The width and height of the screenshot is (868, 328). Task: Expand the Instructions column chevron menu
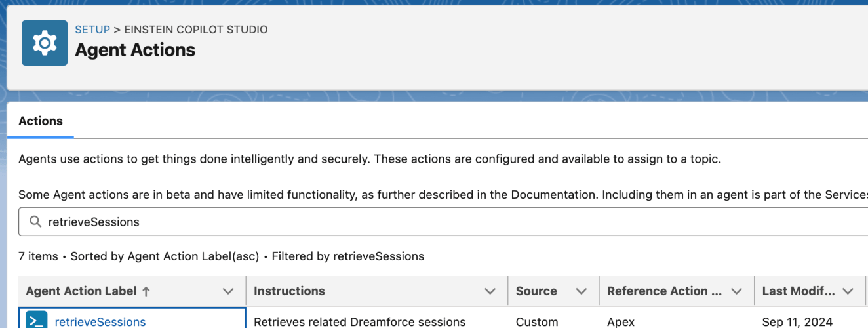[x=490, y=291]
